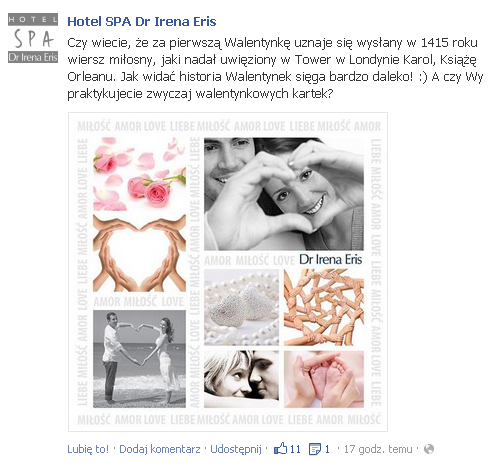Click the "Udostępnij" share link
493x468 pixels.
236,449
